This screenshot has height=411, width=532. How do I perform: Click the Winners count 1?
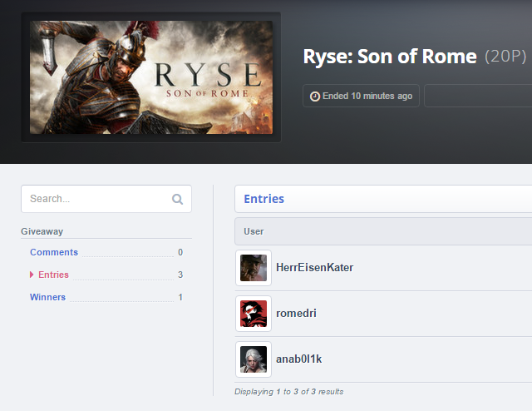coord(180,297)
